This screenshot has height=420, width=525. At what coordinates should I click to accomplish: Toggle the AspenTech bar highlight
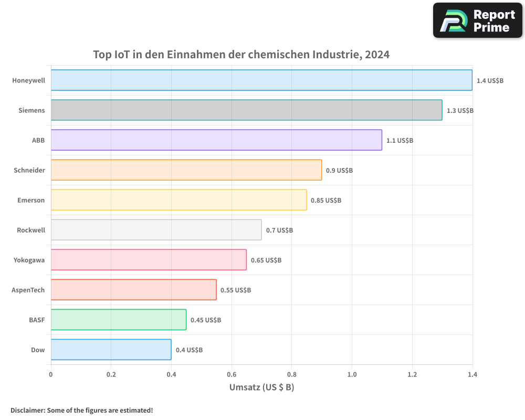coord(133,290)
